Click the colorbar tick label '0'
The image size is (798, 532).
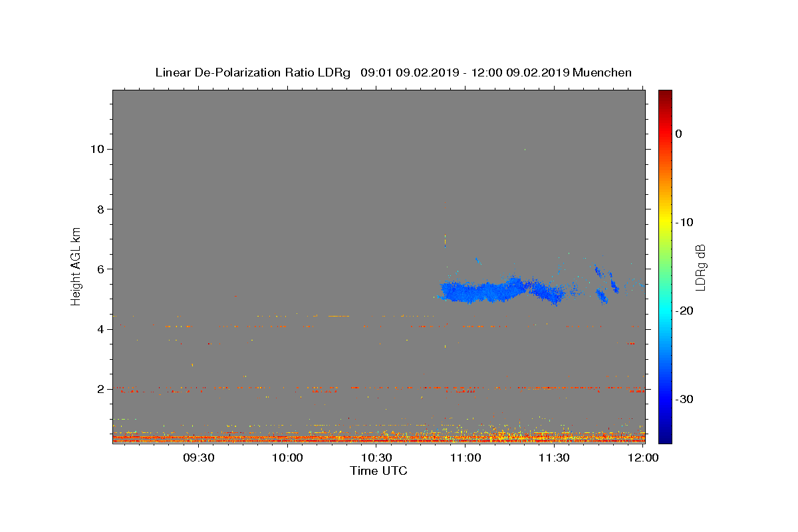pyautogui.click(x=679, y=134)
